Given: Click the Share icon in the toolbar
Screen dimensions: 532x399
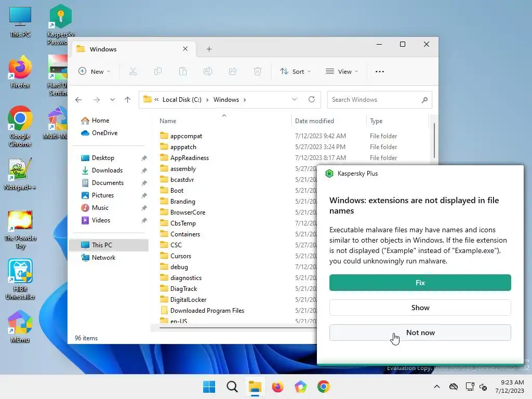Looking at the screenshot, I should coord(233,71).
